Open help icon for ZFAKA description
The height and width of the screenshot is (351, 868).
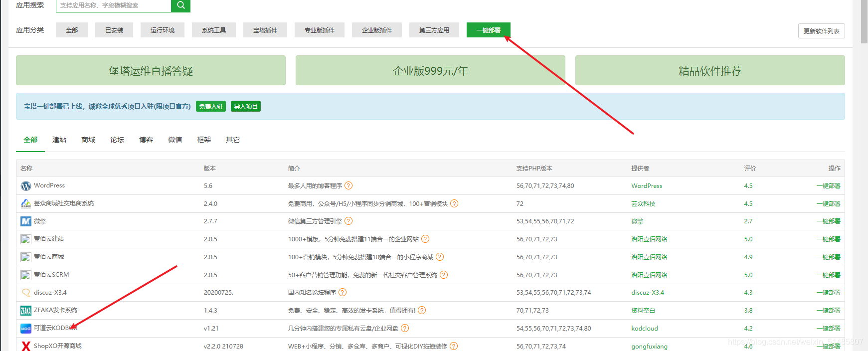[422, 310]
